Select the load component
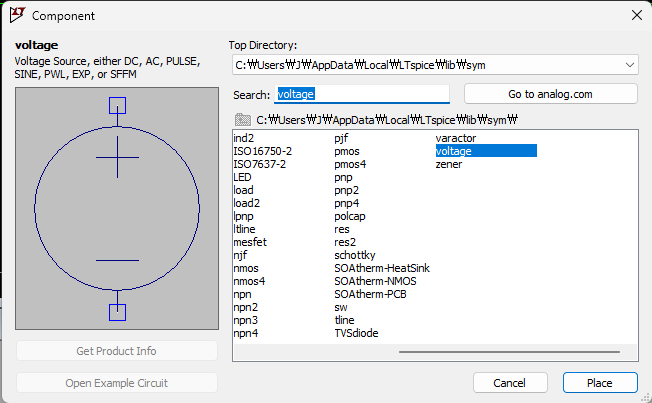 click(243, 190)
